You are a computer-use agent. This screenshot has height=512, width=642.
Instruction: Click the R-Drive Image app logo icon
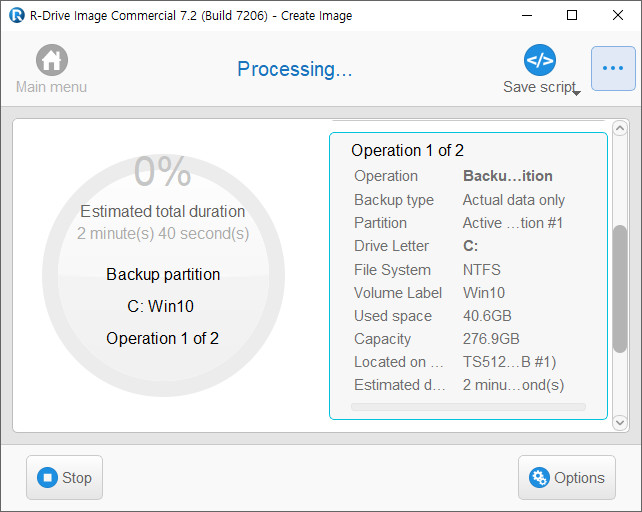click(17, 15)
